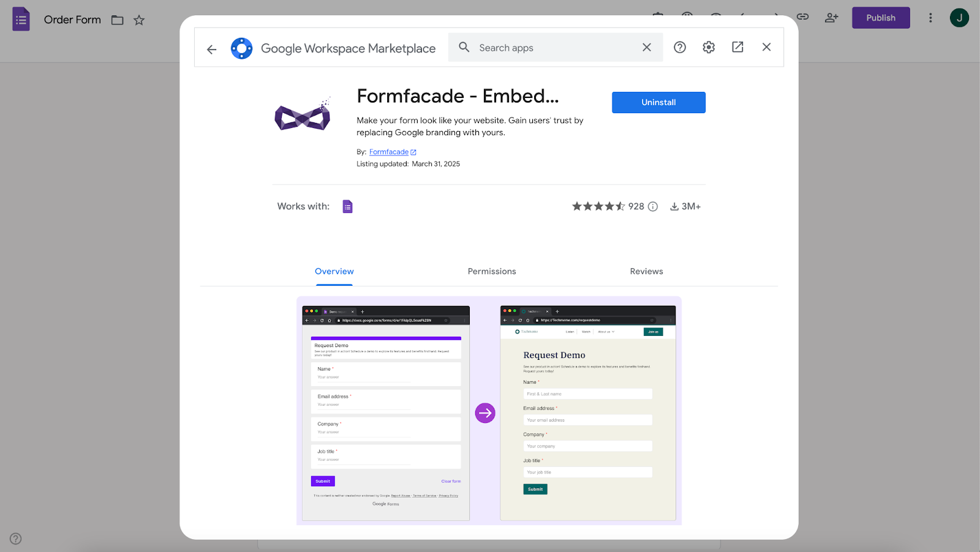Add collaborators via person-plus icon
The width and height of the screenshot is (980, 552).
tap(831, 18)
